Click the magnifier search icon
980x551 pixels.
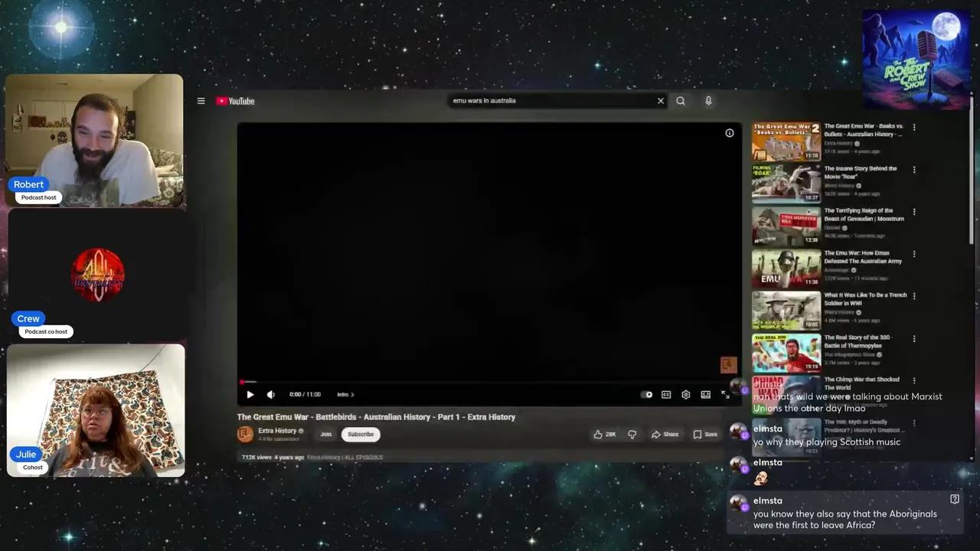681,101
